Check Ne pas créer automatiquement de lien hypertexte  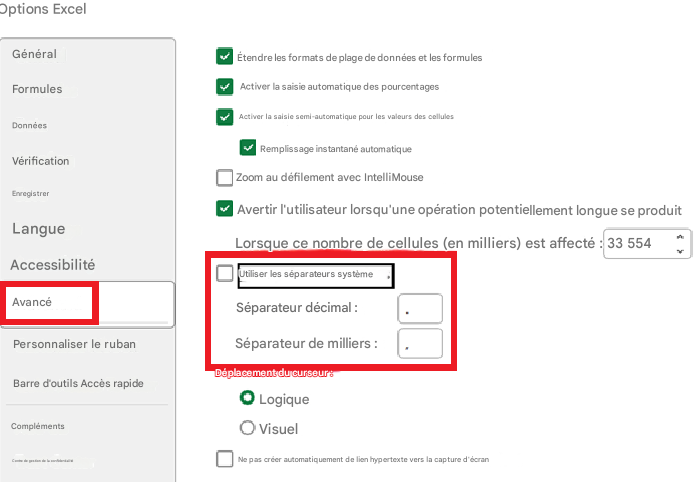(x=224, y=459)
